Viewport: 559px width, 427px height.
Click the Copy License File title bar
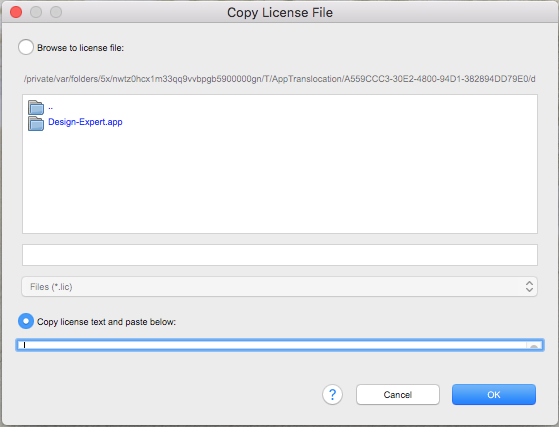[280, 12]
